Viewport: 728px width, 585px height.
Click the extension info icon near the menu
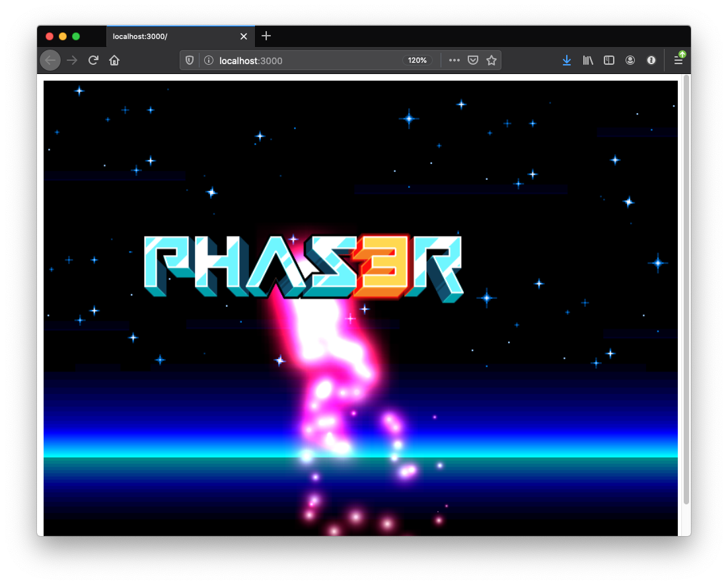[651, 60]
